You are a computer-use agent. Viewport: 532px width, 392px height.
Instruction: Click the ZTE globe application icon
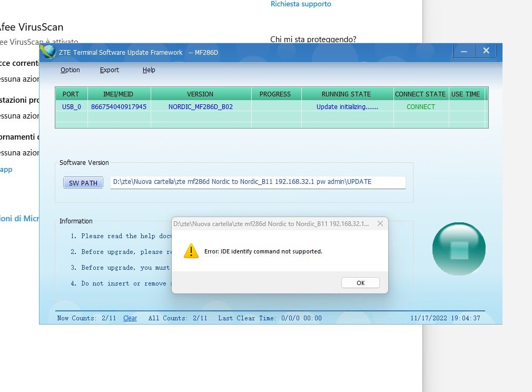[x=48, y=52]
